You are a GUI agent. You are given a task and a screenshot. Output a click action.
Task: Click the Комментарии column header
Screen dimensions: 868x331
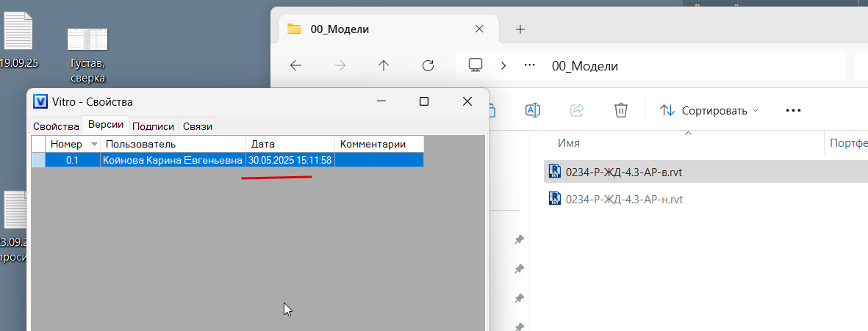pos(379,145)
